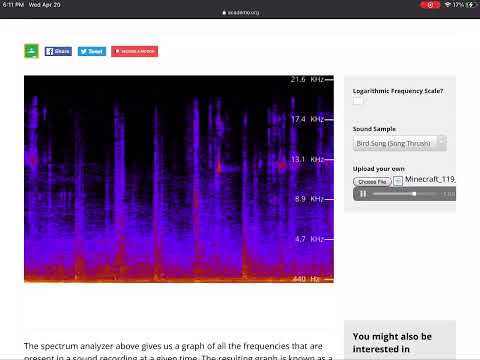Toggle the Logarithmic Frequency Scale checkbox

coord(357,101)
